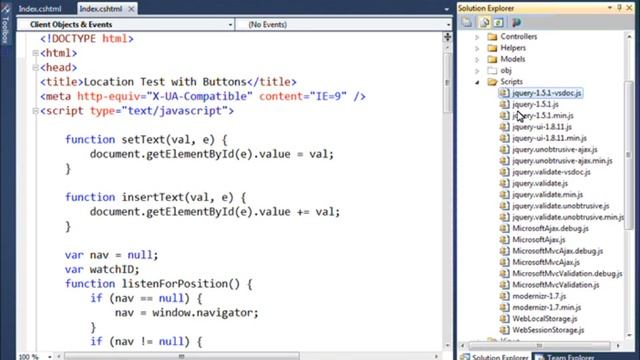Screen dimensions: 640x360
Task: Switch to Solution Explorer bottom tab
Action: (x=494, y=356)
